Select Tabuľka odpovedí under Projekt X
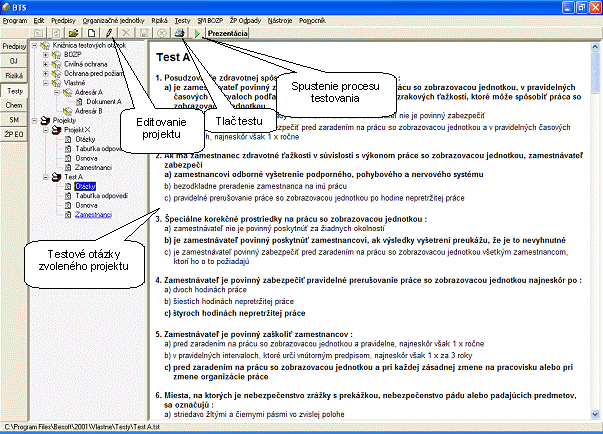This screenshot has width=603, height=434. point(98,149)
